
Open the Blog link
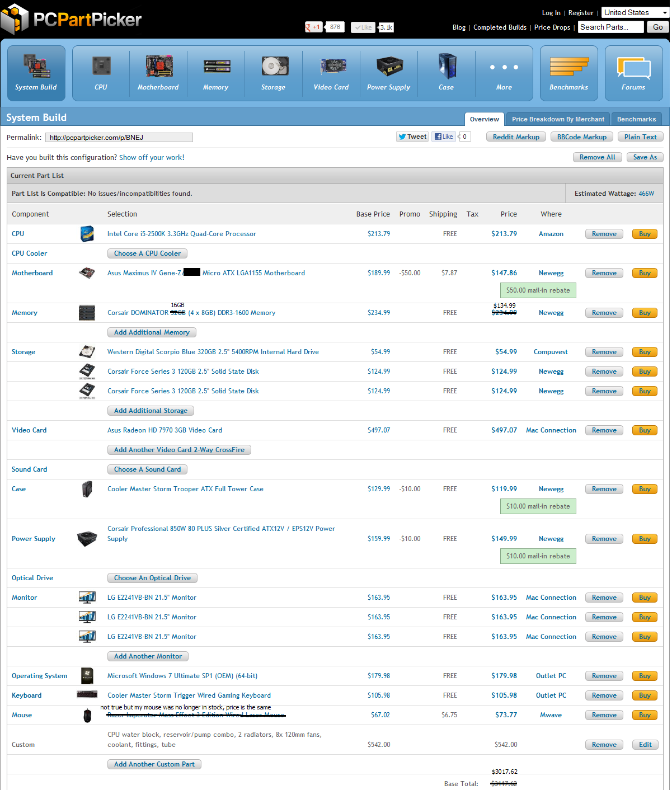coord(459,27)
